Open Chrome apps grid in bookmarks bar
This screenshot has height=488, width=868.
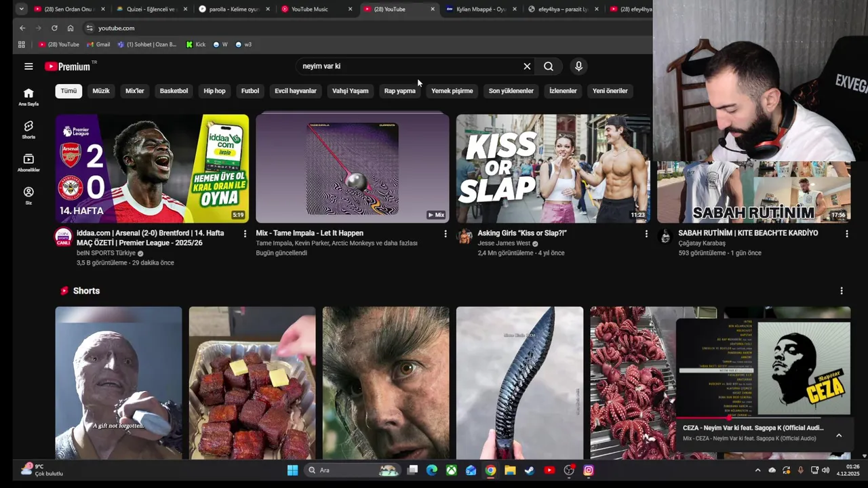[22, 45]
